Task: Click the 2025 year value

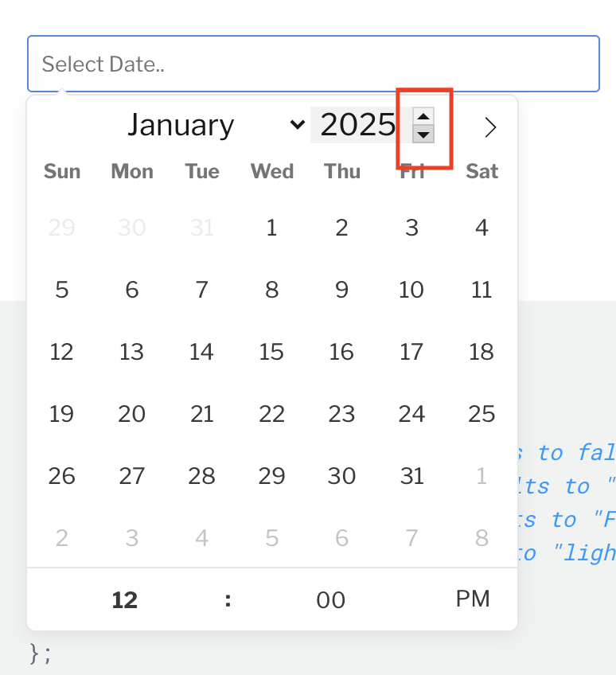Action: coord(358,125)
